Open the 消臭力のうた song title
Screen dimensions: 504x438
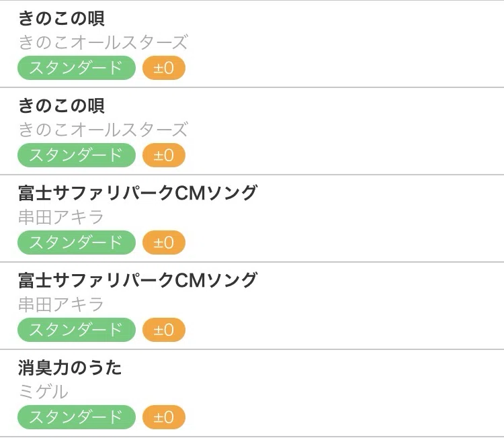[70, 368]
